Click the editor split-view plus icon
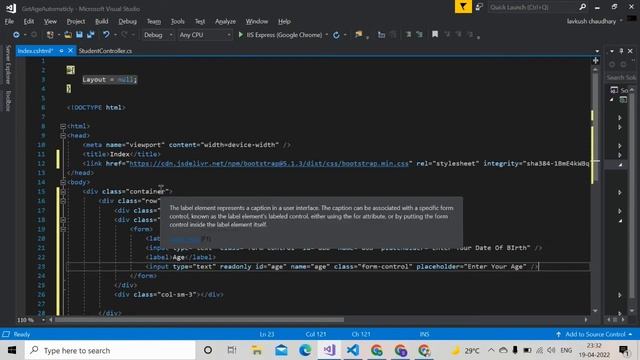640x360 pixels. coord(596,60)
